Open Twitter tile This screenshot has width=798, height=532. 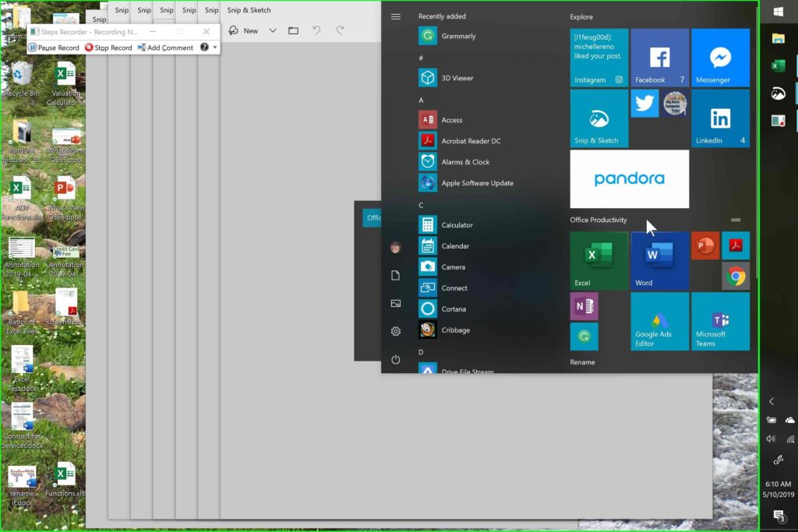pos(644,104)
